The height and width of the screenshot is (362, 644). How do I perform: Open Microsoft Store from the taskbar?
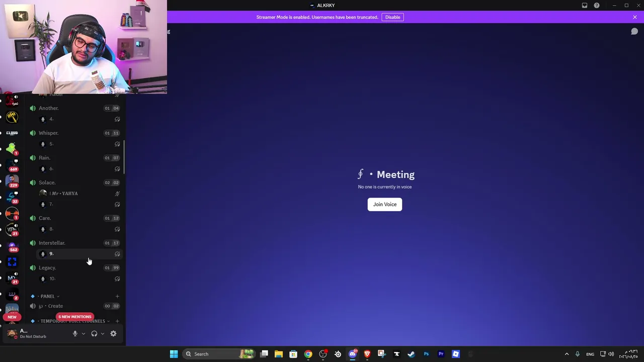293,354
